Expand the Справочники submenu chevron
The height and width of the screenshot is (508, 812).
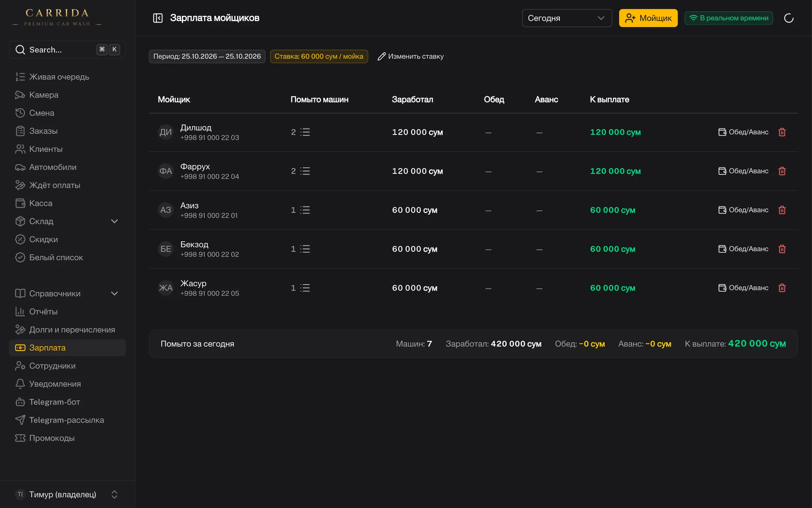tap(114, 293)
